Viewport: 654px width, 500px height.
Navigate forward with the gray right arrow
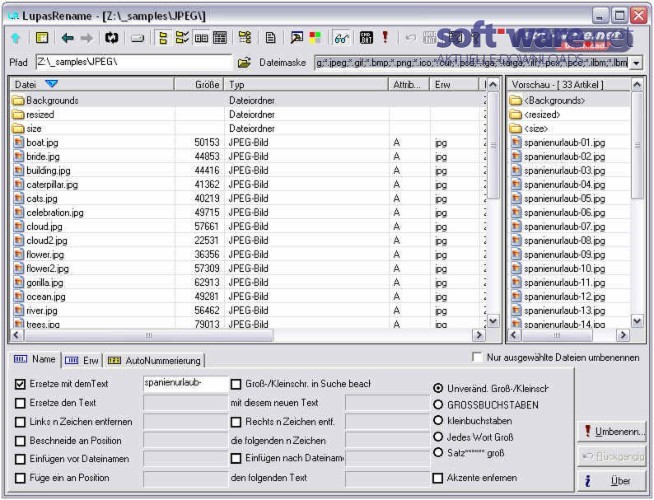(87, 38)
